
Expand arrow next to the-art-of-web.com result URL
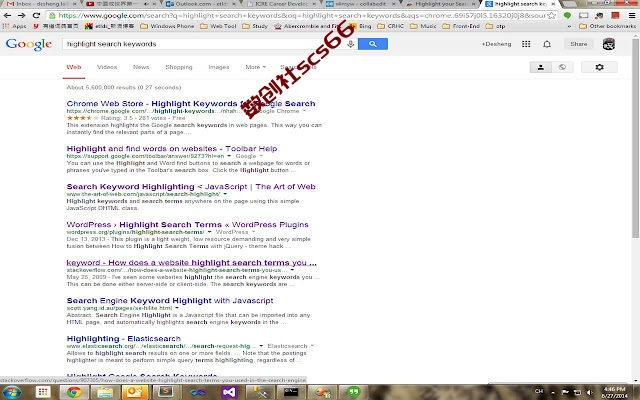(225, 194)
